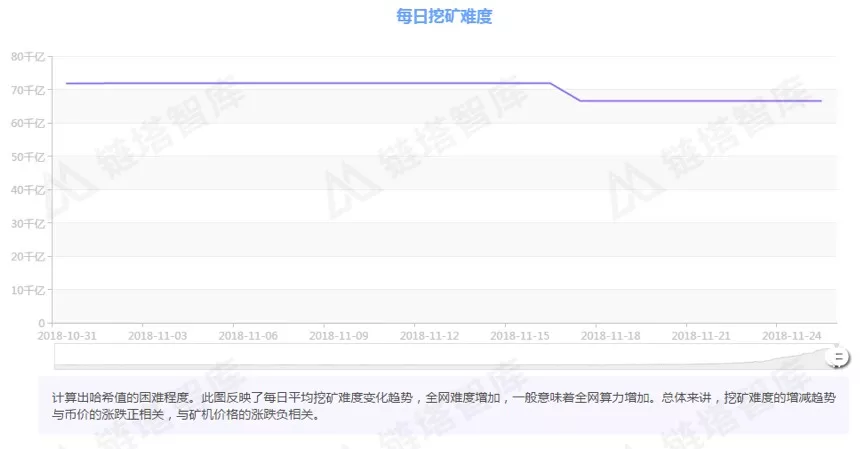This screenshot has height=449, width=865.
Task: Click y-axis label 0
Action: point(41,323)
